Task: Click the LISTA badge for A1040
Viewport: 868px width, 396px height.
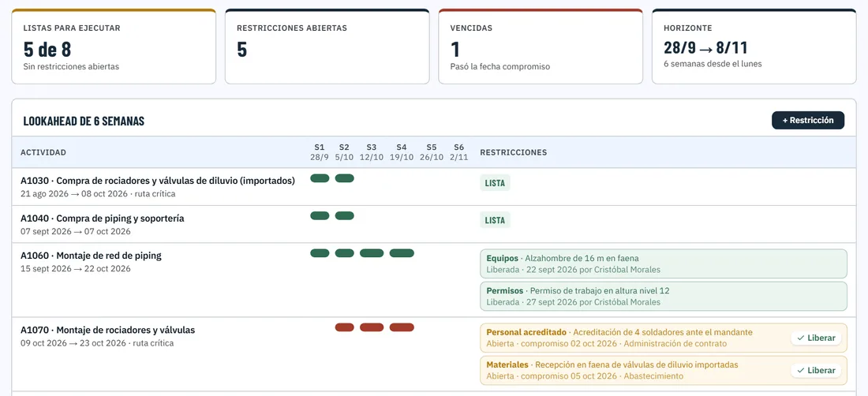Action: point(495,220)
